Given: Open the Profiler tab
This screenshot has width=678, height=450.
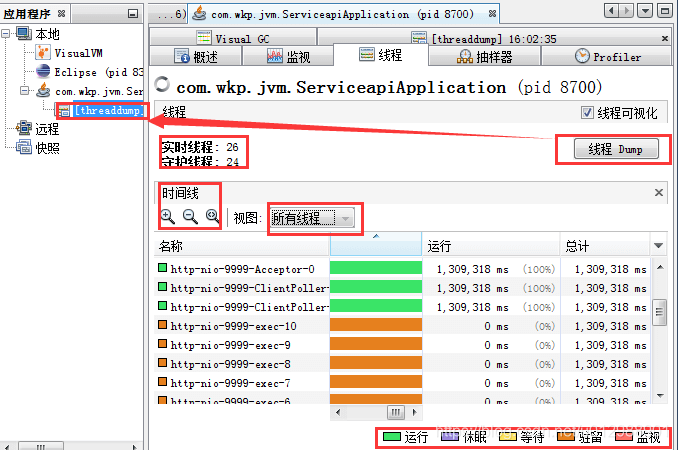Looking at the screenshot, I should click(x=607, y=56).
